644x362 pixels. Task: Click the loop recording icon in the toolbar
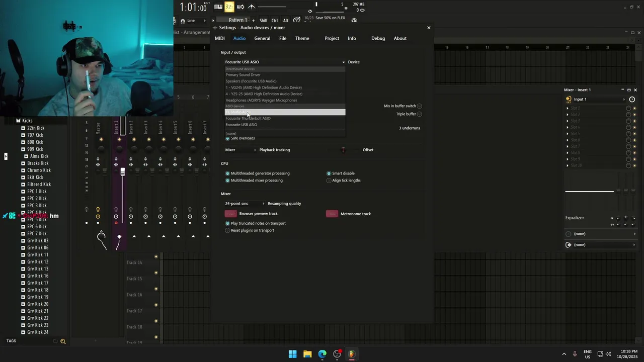coord(240,7)
